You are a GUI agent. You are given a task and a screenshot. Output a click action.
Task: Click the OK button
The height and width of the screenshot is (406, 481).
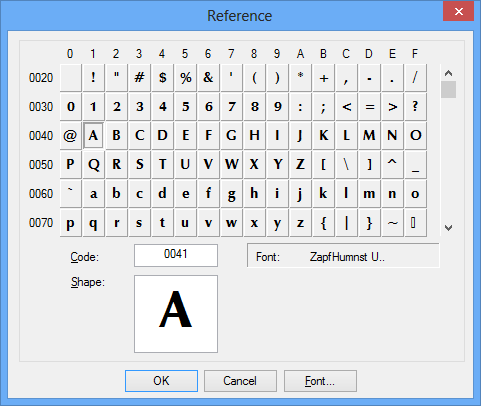[x=161, y=381]
